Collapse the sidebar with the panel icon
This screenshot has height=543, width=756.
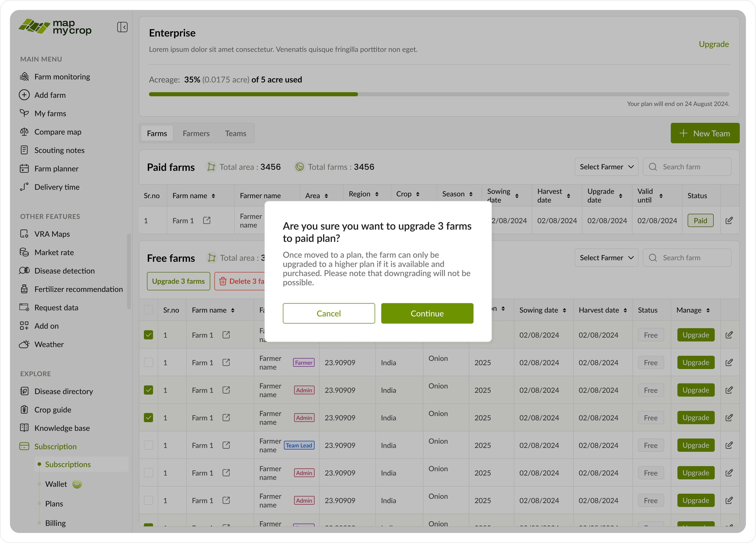coord(122,27)
